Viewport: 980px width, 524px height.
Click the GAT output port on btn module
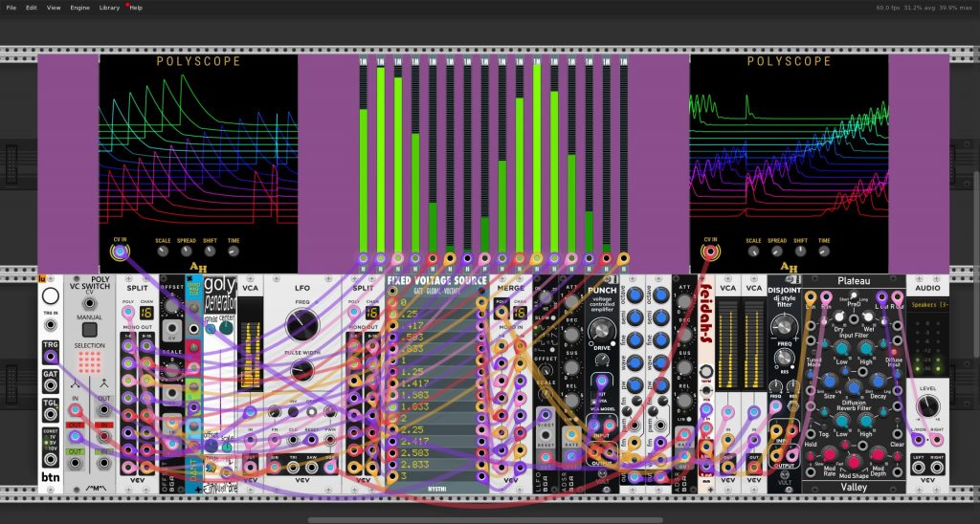51,385
